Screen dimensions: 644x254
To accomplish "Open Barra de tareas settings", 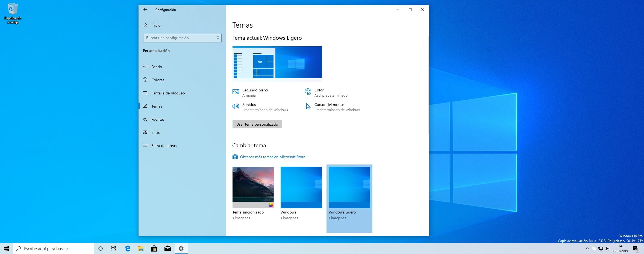I will (x=164, y=146).
